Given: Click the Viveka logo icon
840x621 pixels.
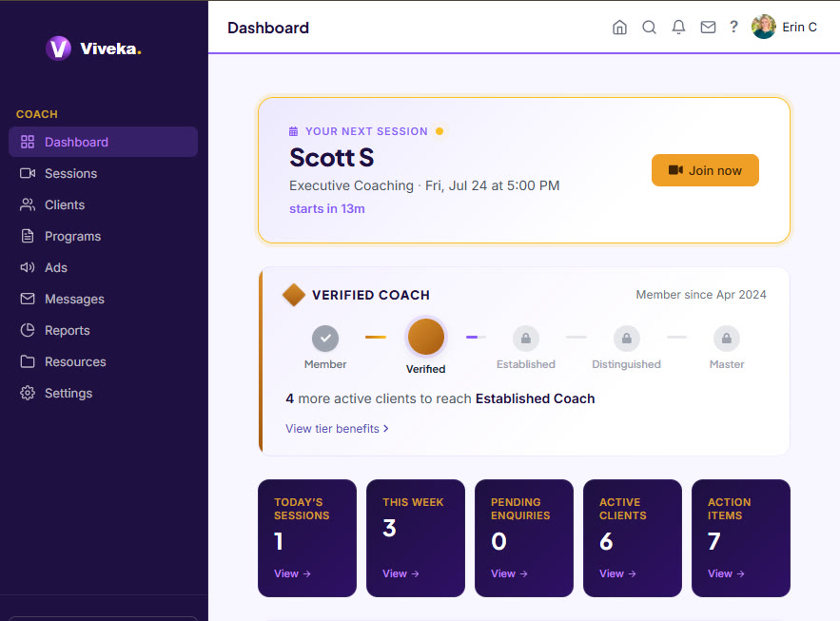Looking at the screenshot, I should point(58,49).
